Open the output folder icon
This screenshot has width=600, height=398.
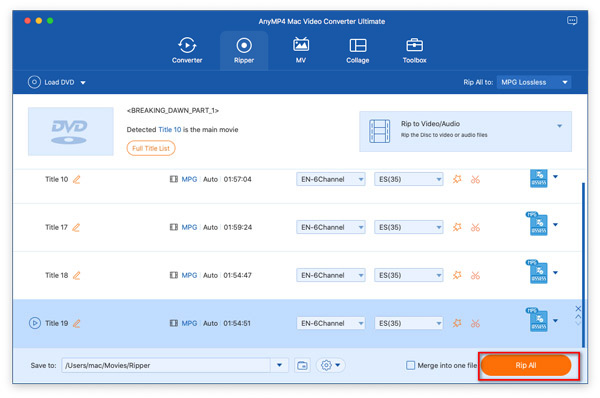tap(302, 365)
